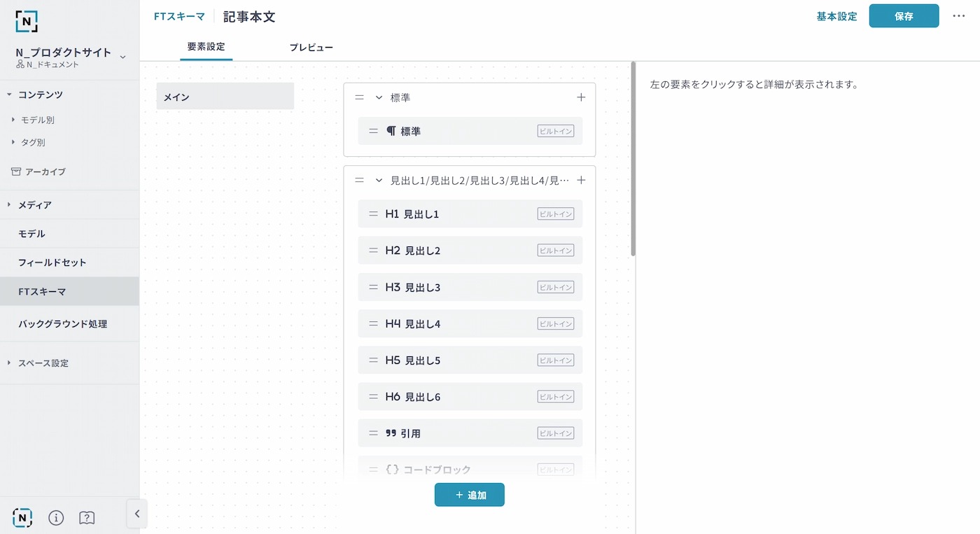Switch to the プレビュー tab
The image size is (980, 534).
[x=311, y=48]
